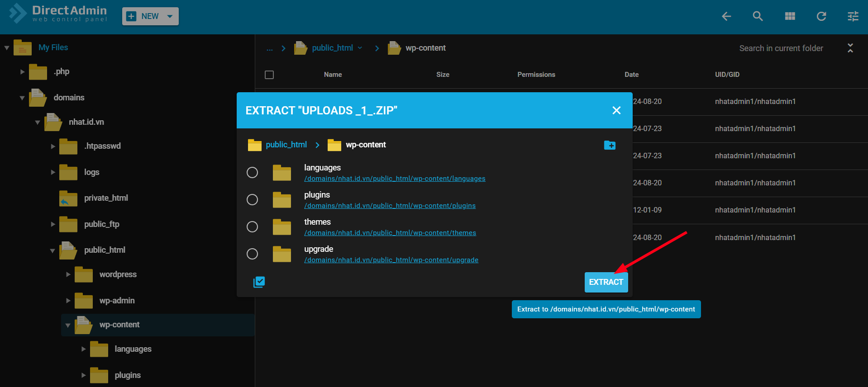The width and height of the screenshot is (868, 387).
Task: Click the back arrow in top toolbar
Action: click(x=726, y=16)
